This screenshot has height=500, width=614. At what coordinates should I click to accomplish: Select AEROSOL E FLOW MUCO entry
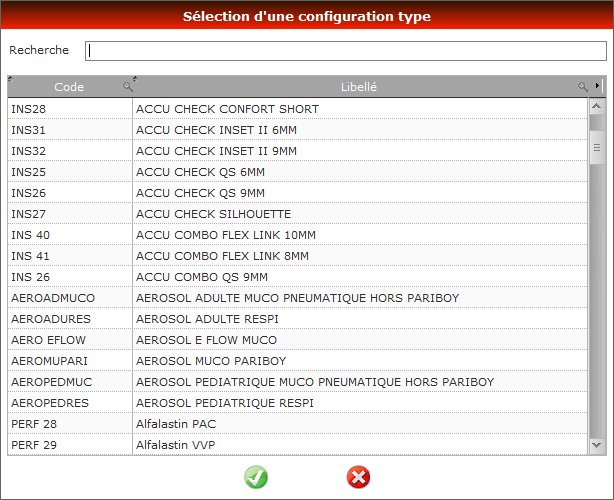tap(298, 340)
